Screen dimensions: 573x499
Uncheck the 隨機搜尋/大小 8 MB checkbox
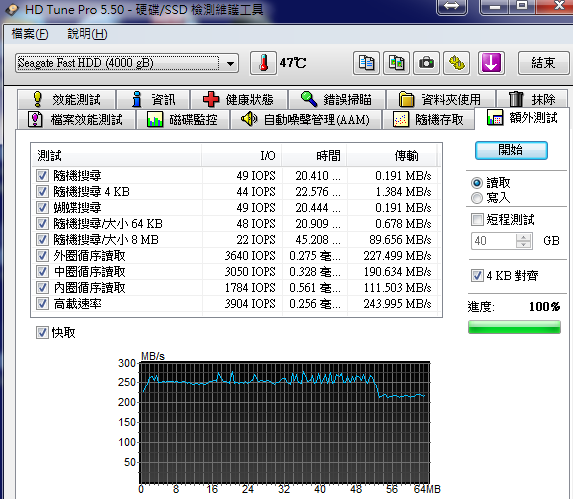click(42, 240)
